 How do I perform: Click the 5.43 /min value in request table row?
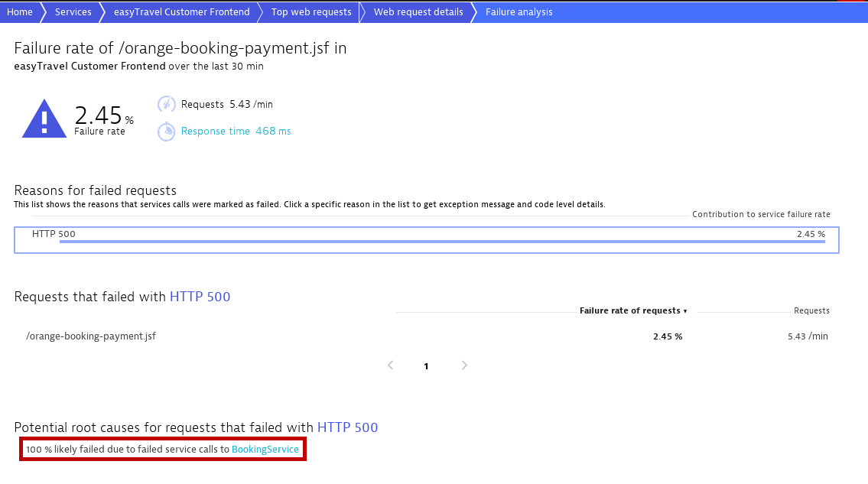[808, 336]
